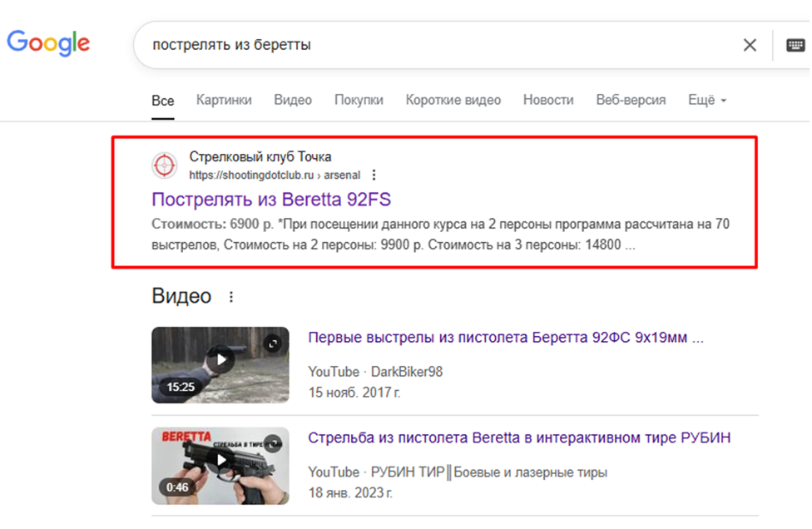812x529 pixels.
Task: Click the 'Стрелковый клуб Точка' site name
Action: [x=260, y=156]
